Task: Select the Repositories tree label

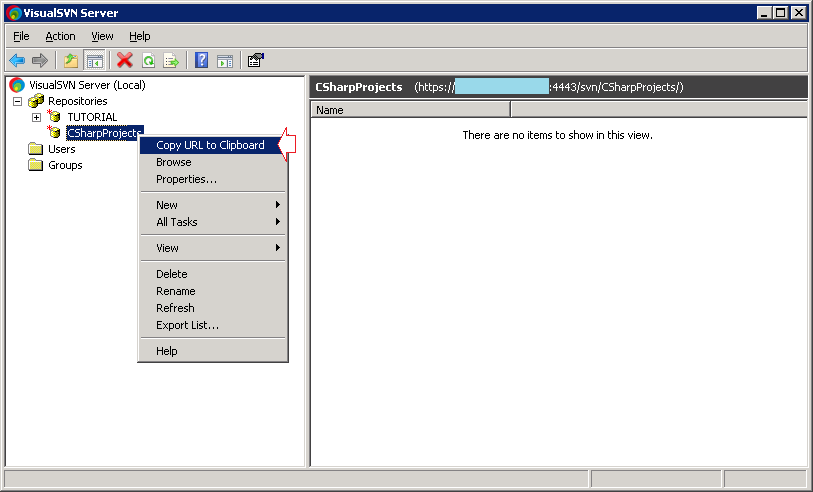Action: coord(78,101)
